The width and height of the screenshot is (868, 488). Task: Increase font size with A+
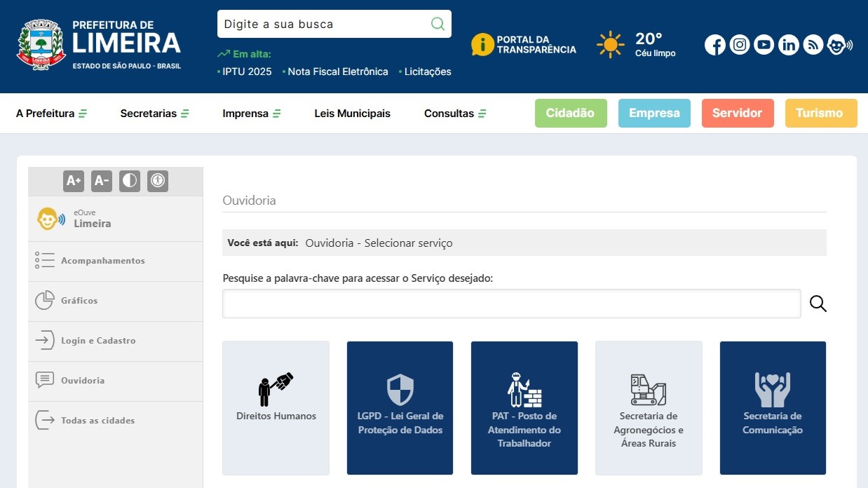74,181
